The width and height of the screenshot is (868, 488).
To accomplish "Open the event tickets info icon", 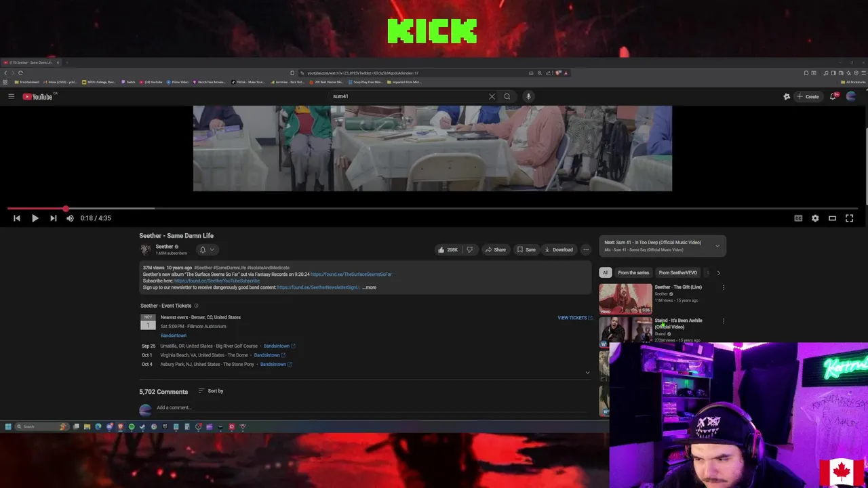I will (x=196, y=306).
